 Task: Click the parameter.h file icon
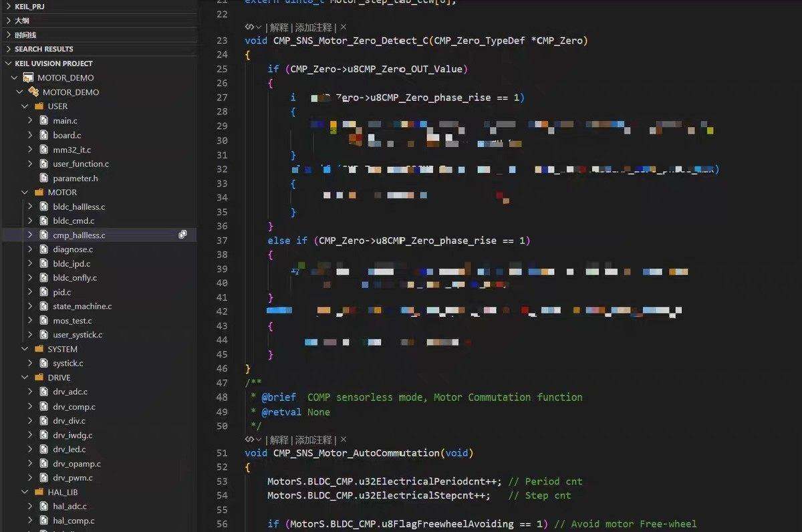pos(44,178)
